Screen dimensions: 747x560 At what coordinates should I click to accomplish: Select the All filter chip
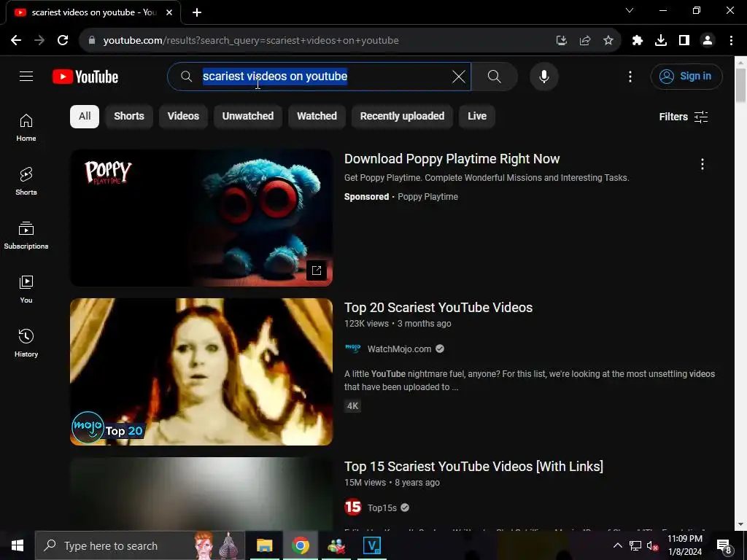(x=85, y=116)
